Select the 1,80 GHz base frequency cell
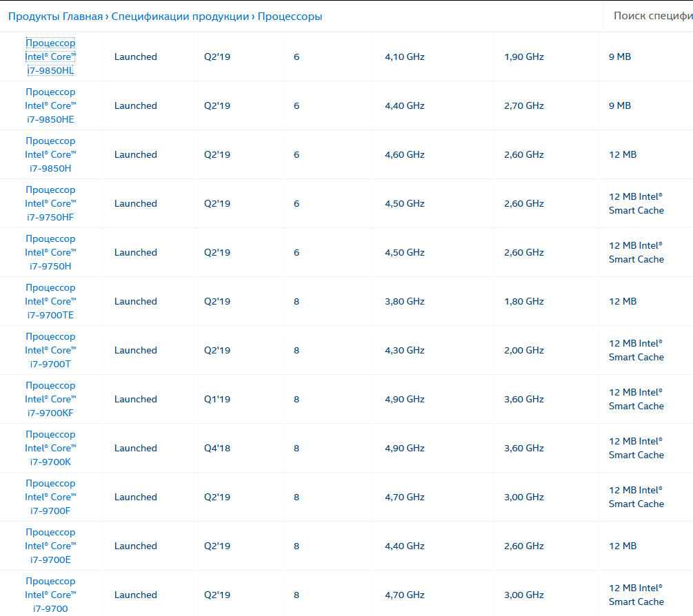Image resolution: width=693 pixels, height=616 pixels. tap(524, 301)
